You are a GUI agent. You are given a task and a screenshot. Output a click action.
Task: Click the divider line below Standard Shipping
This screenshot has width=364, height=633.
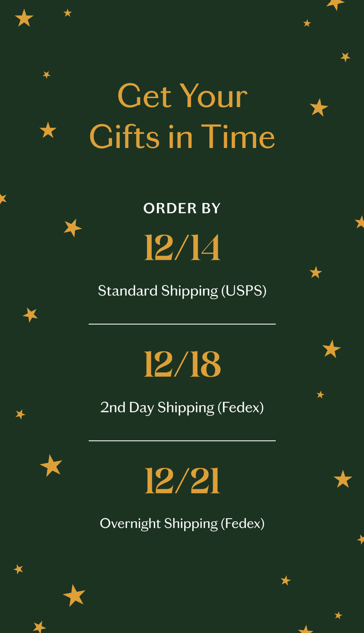click(x=182, y=324)
